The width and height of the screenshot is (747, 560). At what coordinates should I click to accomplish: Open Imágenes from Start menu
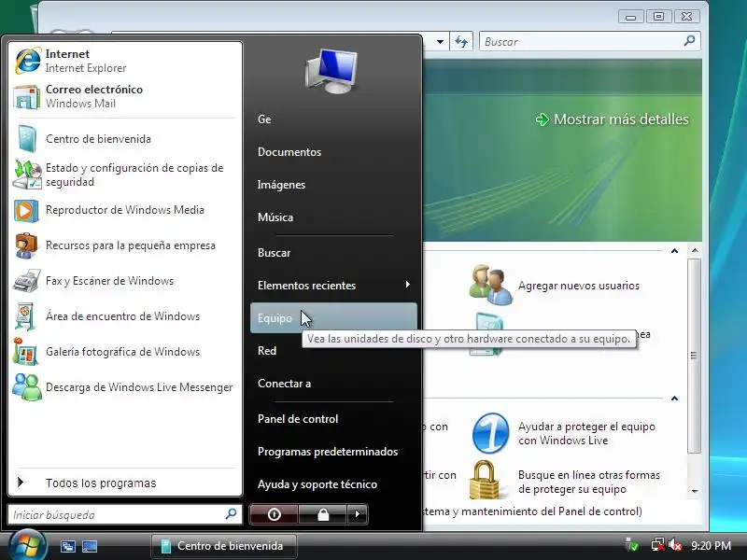[333, 185]
